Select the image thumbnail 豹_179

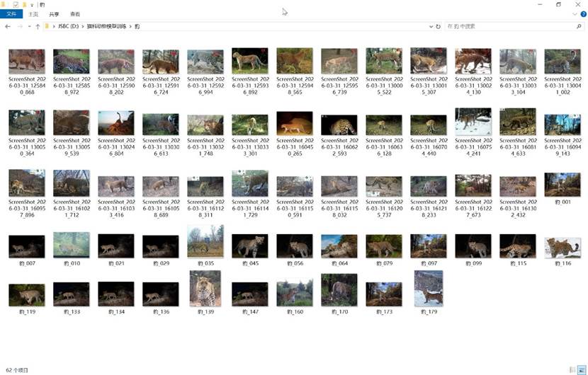click(x=429, y=292)
